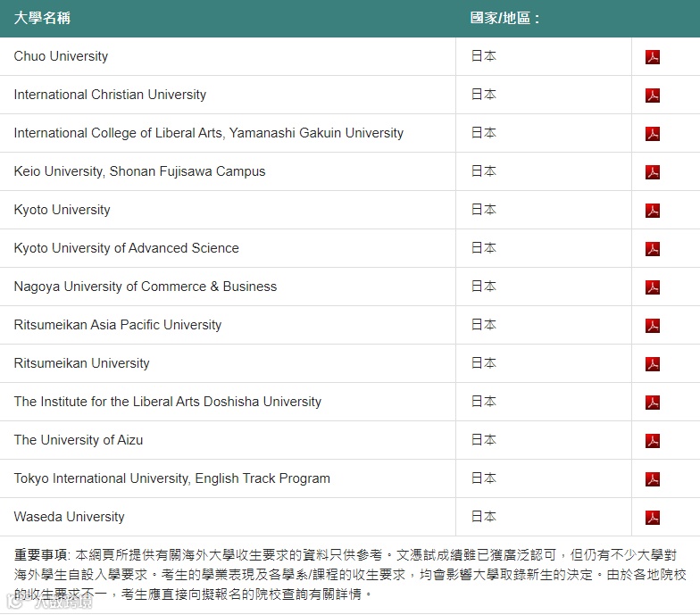Click 日本 in the Chuo University row
This screenshot has height=615, width=700.
pyautogui.click(x=484, y=56)
